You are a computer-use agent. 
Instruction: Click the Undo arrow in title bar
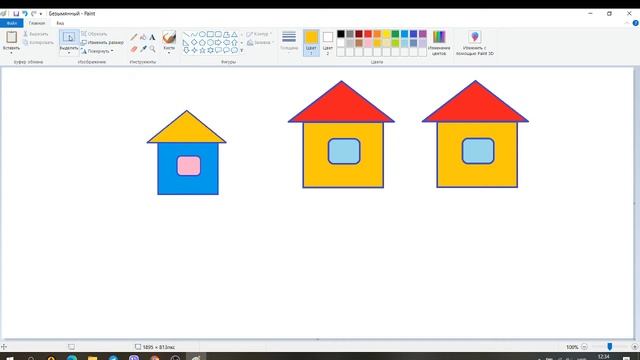[25, 13]
